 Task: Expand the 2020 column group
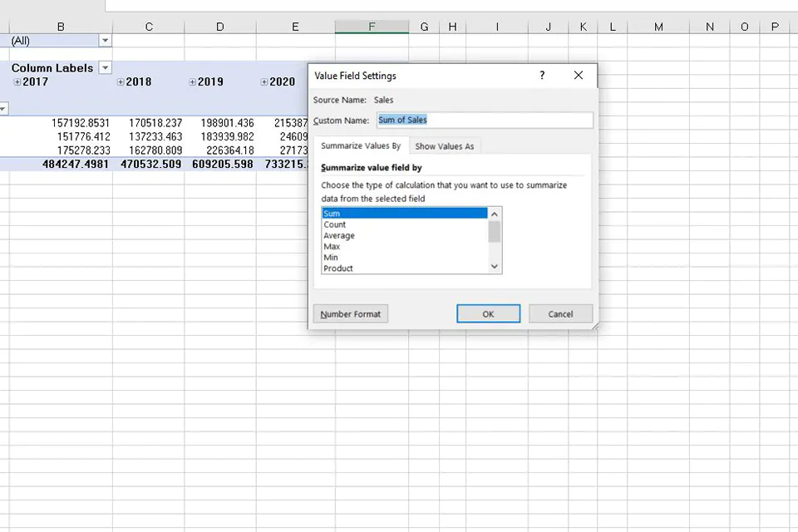coord(266,81)
